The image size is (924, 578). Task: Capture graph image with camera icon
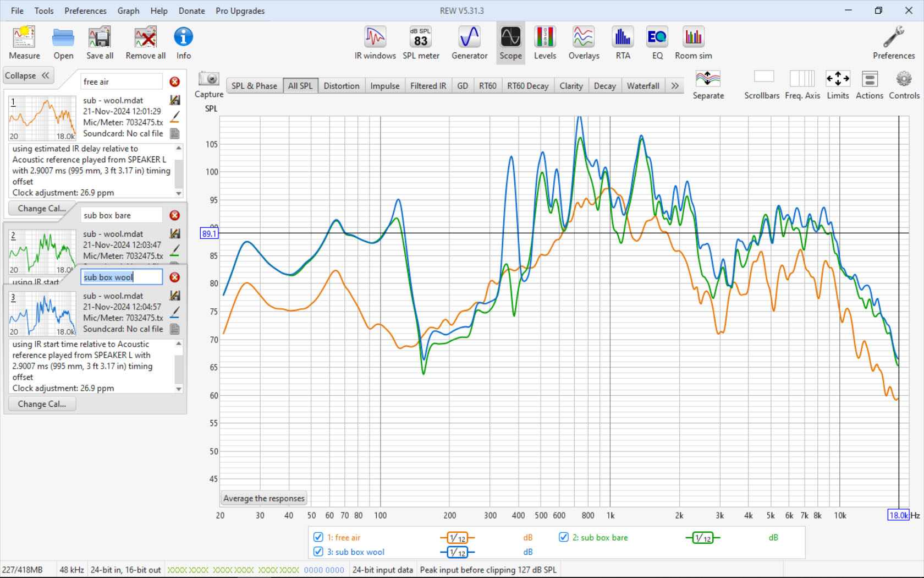pos(209,84)
